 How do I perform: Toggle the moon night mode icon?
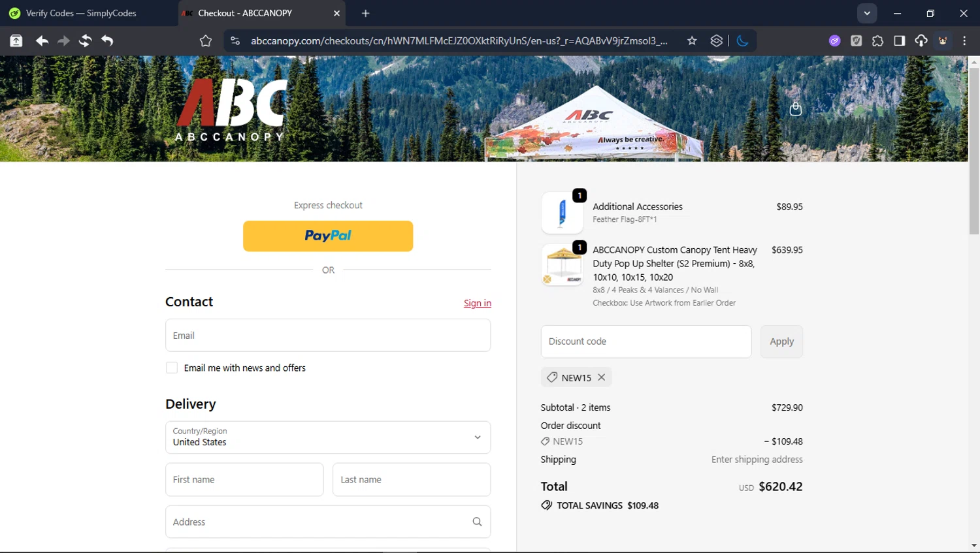tap(742, 40)
